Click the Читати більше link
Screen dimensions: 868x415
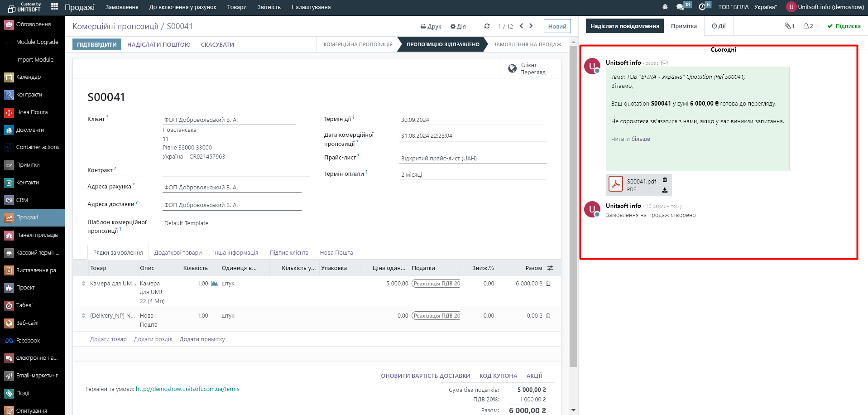click(630, 139)
